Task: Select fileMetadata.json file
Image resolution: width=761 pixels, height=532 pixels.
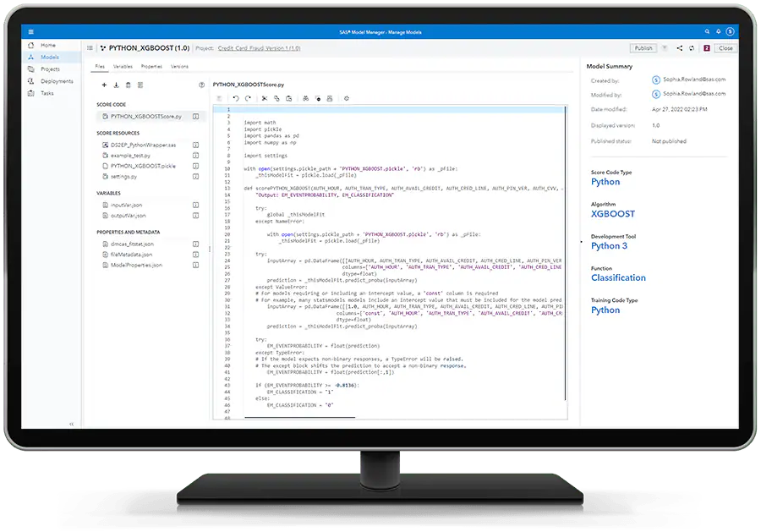Action: pyautogui.click(x=132, y=255)
